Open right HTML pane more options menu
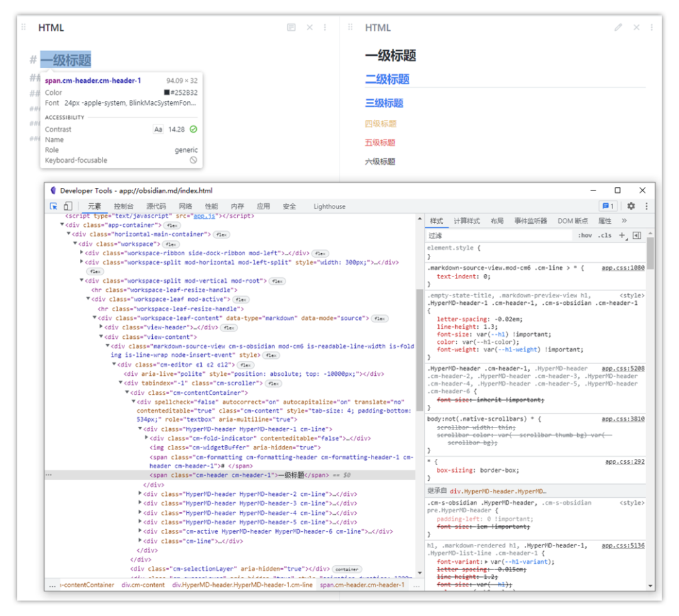 point(652,28)
